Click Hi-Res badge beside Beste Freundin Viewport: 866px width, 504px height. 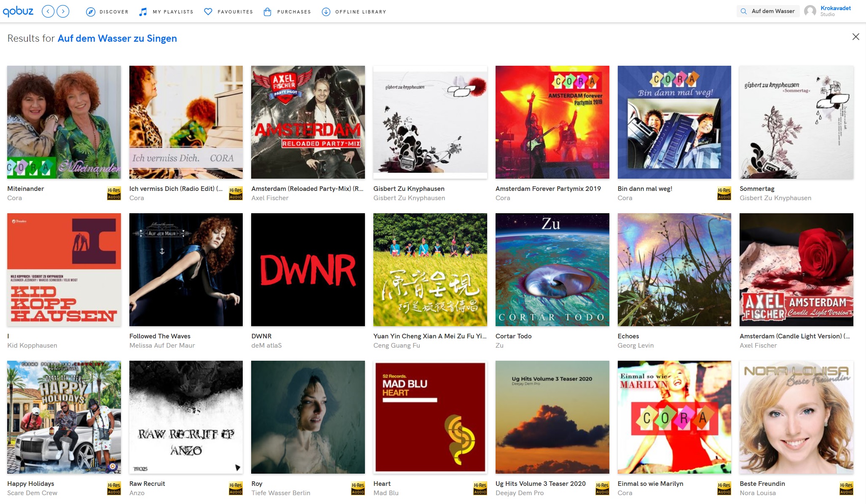click(846, 488)
